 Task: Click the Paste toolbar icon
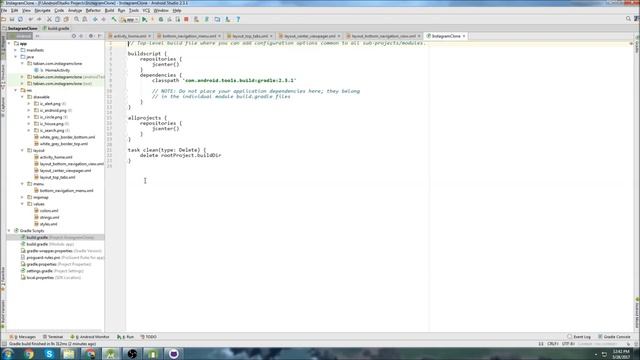click(x=66, y=19)
